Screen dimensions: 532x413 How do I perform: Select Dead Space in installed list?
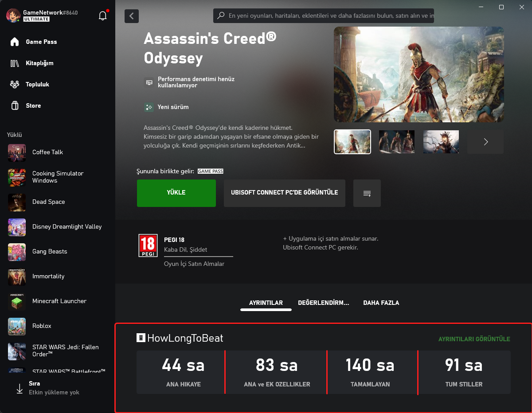click(48, 202)
